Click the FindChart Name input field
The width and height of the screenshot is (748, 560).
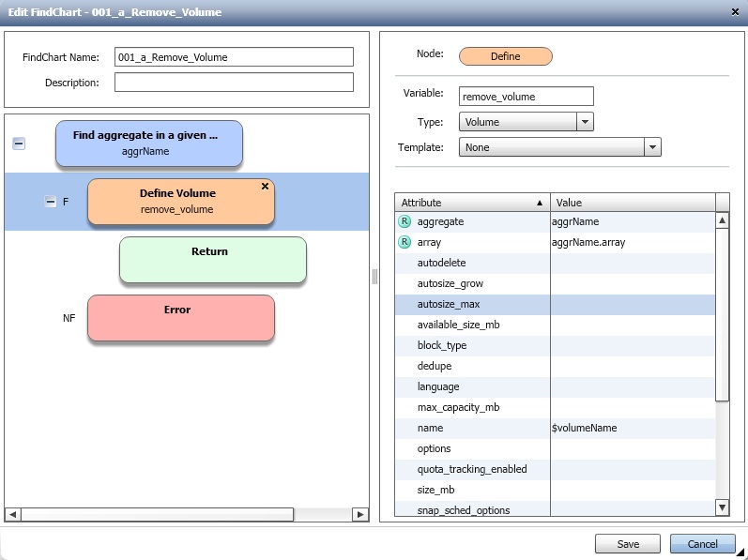(x=234, y=57)
